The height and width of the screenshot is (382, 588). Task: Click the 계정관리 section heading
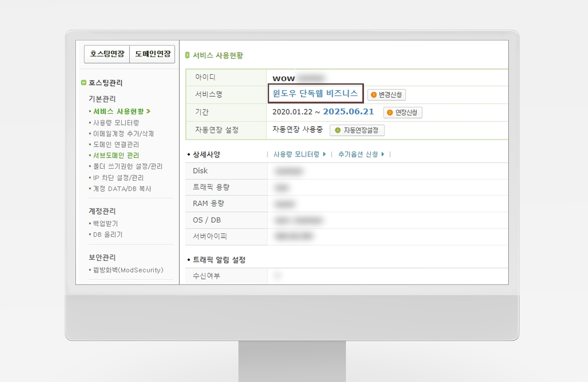pyautogui.click(x=102, y=211)
